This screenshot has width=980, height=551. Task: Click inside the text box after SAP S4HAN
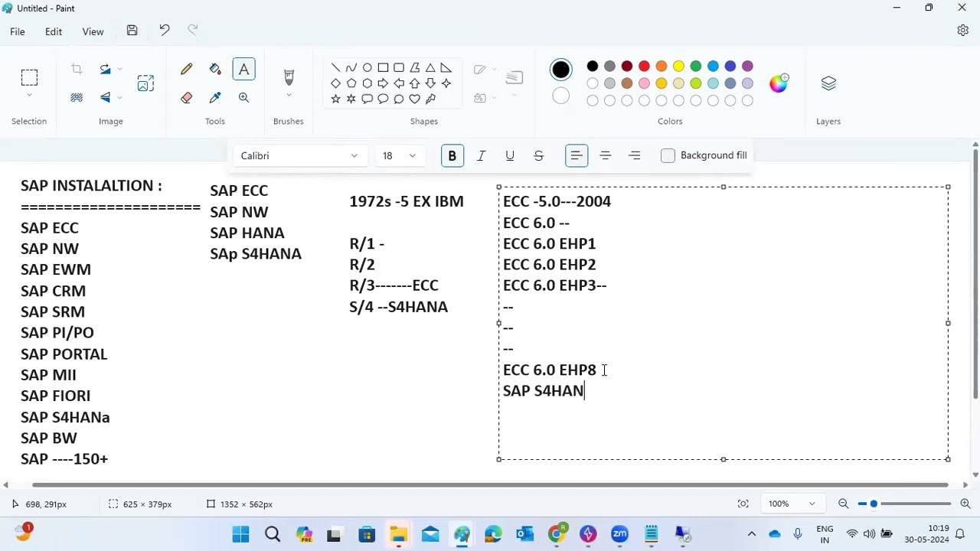coord(586,391)
